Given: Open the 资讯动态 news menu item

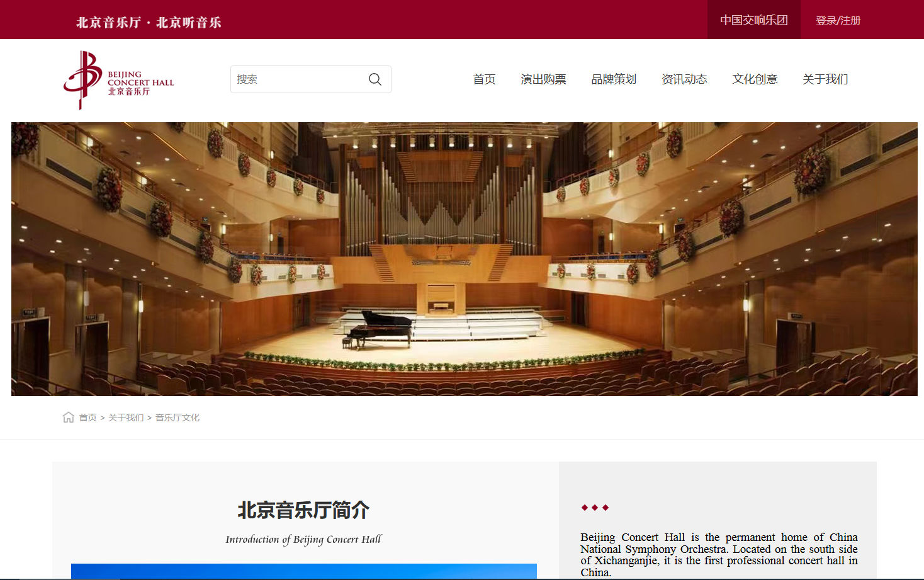Looking at the screenshot, I should tap(684, 79).
